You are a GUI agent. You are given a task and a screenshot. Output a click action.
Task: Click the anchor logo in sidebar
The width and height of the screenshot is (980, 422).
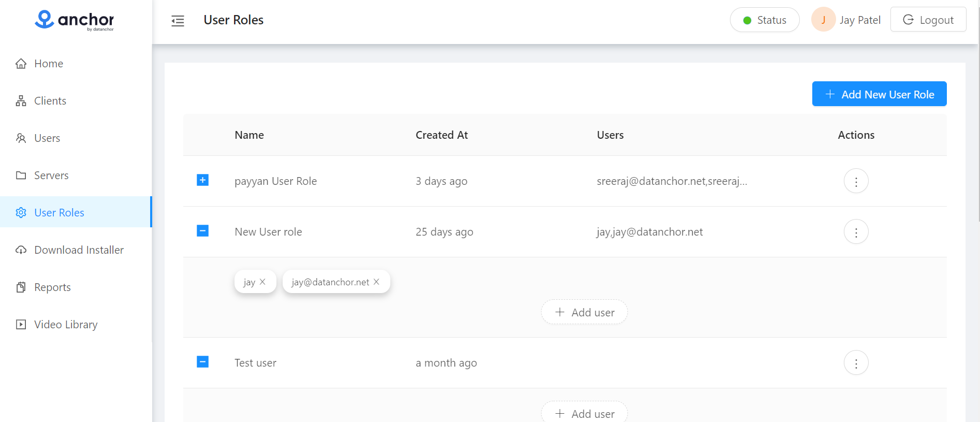point(75,20)
